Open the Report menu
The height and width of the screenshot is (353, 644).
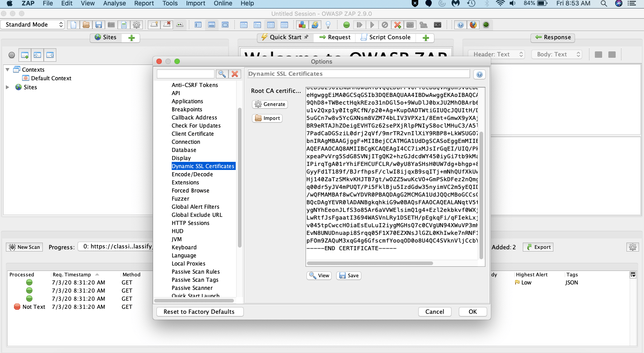pyautogui.click(x=144, y=3)
